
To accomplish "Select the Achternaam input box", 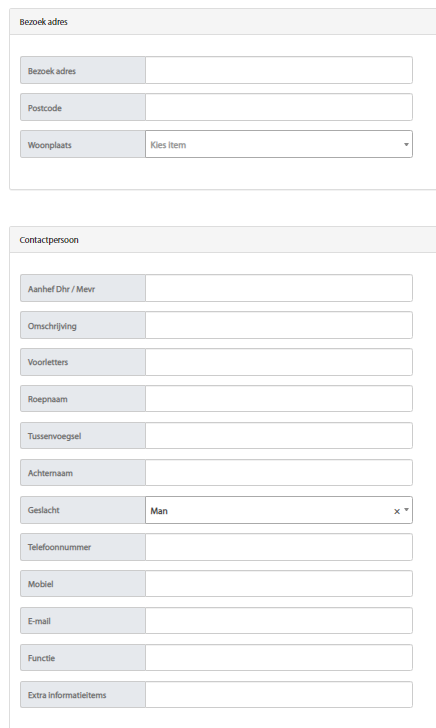I will pyautogui.click(x=279, y=473).
